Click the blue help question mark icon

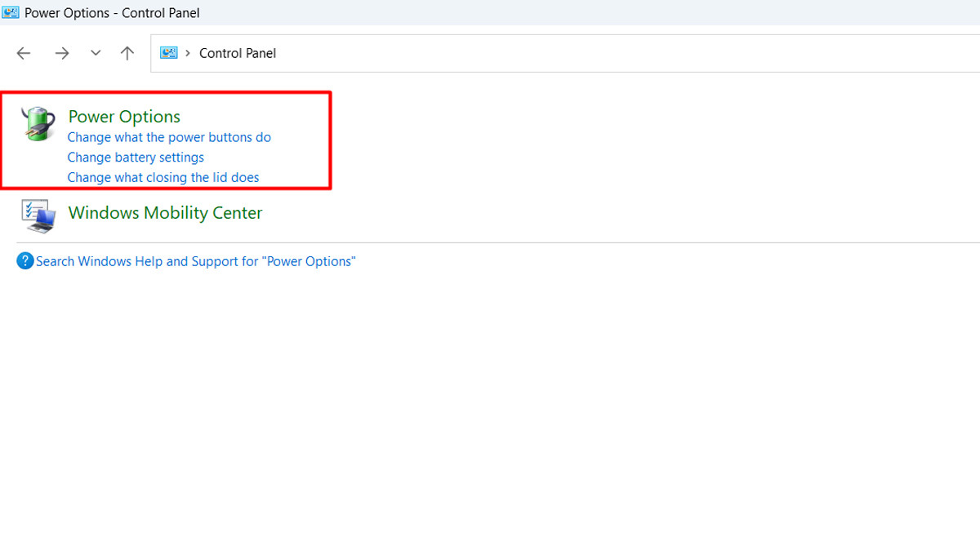click(x=25, y=261)
